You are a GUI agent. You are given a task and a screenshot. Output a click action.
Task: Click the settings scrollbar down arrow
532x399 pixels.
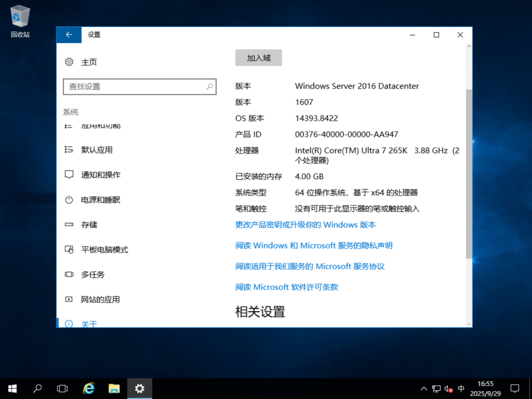pyautogui.click(x=469, y=324)
